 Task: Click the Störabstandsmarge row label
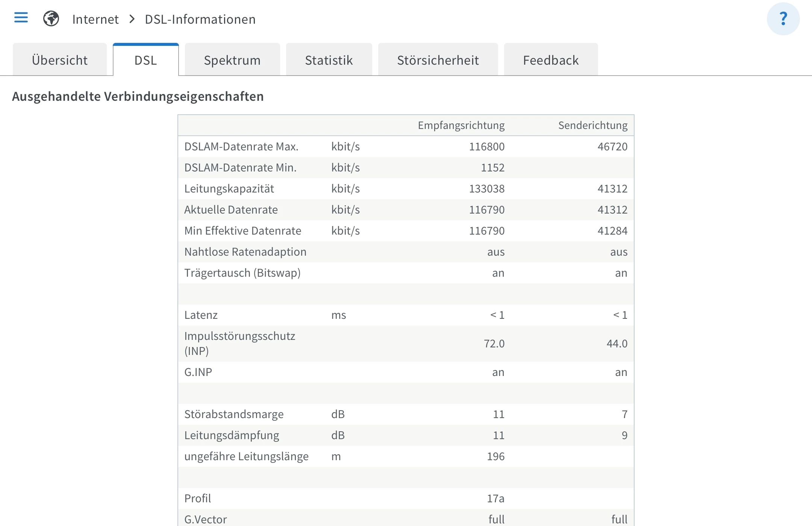coord(234,414)
